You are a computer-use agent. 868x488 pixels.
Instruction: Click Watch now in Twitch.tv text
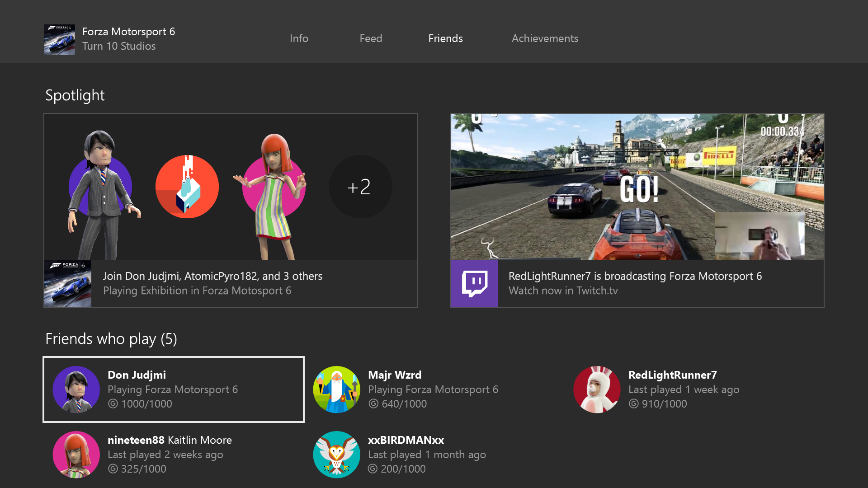pyautogui.click(x=563, y=291)
